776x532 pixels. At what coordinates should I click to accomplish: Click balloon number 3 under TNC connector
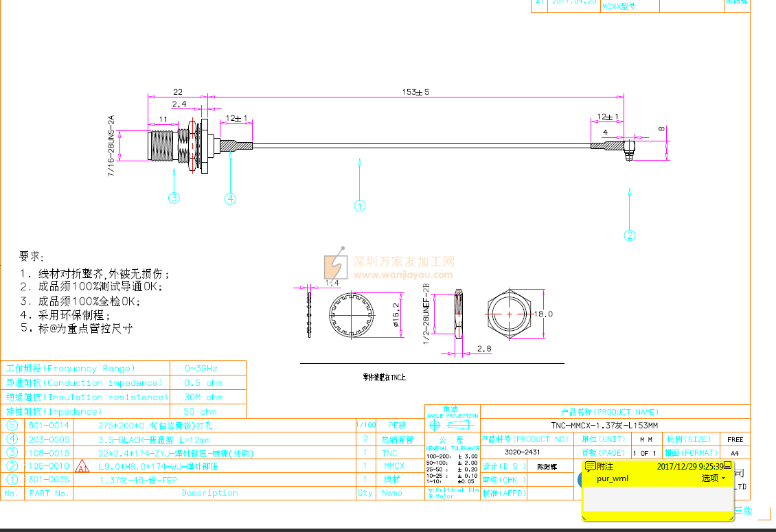(x=174, y=198)
